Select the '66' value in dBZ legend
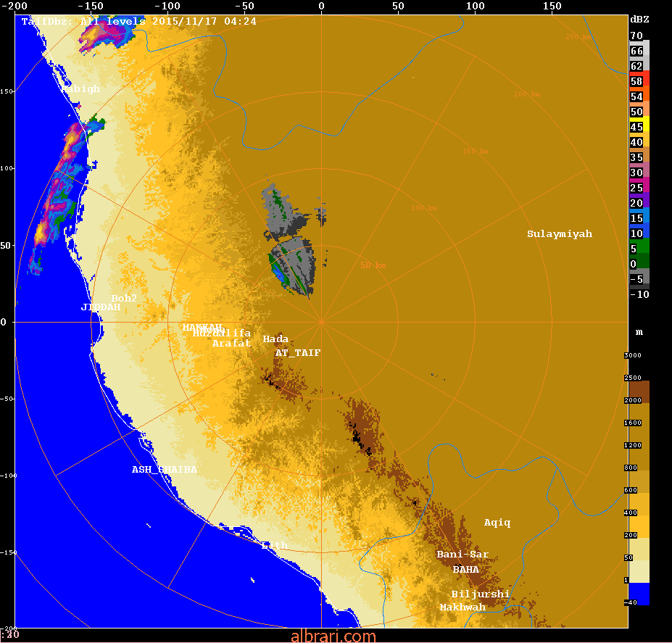 [636, 51]
